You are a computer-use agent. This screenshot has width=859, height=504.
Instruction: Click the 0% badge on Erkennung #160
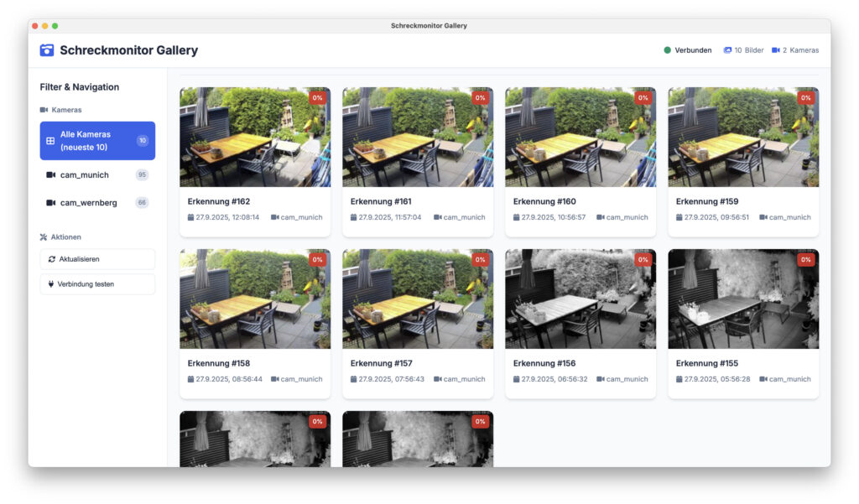(x=643, y=98)
